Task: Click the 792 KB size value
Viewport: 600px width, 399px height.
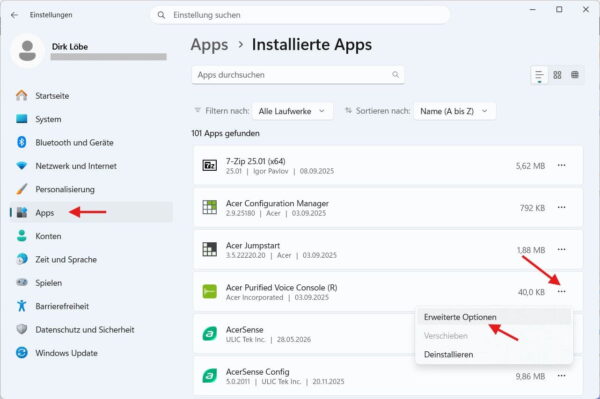Action: coord(532,208)
